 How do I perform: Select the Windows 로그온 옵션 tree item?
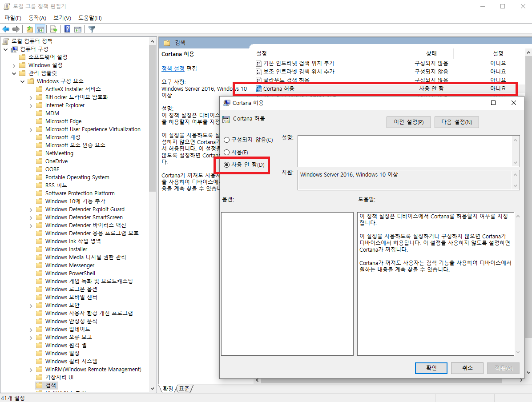click(x=71, y=289)
